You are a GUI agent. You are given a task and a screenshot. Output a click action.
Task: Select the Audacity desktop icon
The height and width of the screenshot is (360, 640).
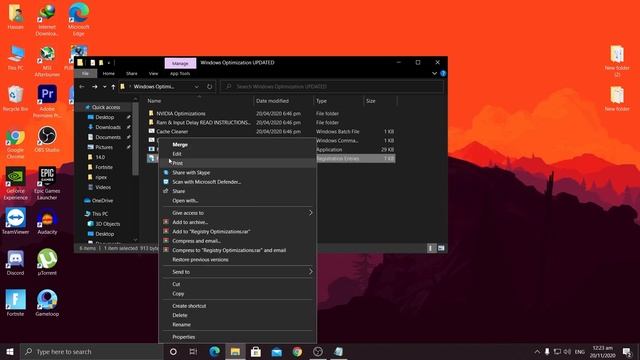click(47, 221)
